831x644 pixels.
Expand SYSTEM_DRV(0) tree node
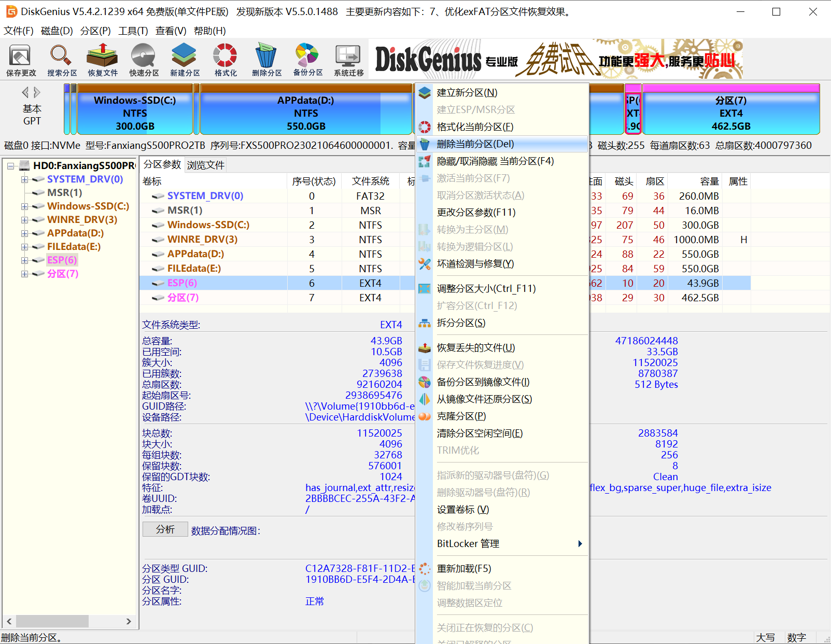coord(24,179)
